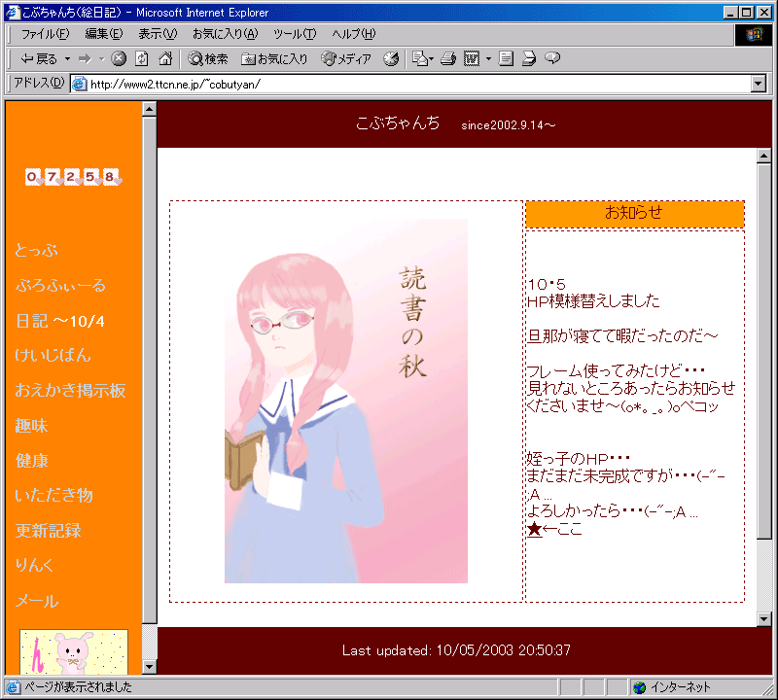This screenshot has height=700, width=778.
Task: Click the HP模様替えしました notice text
Action: [x=593, y=301]
